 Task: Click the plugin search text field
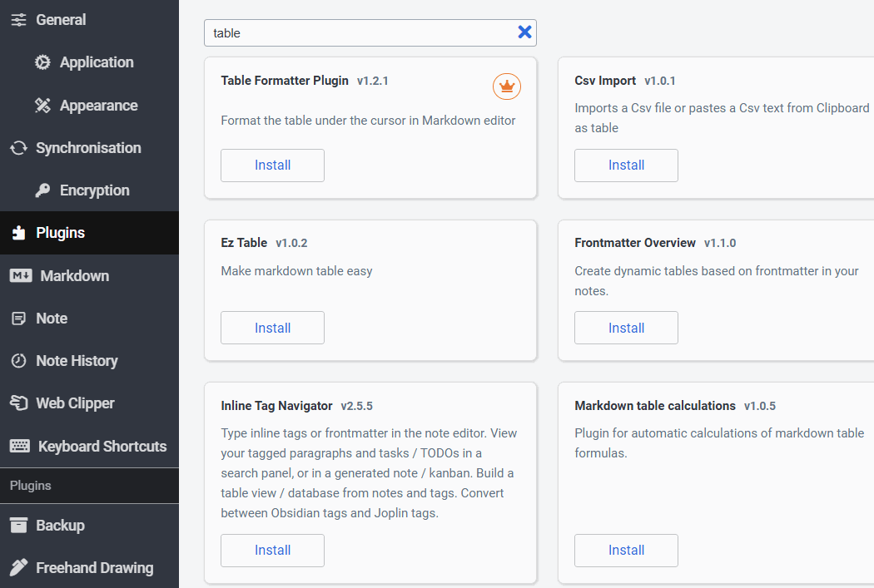[x=358, y=33]
